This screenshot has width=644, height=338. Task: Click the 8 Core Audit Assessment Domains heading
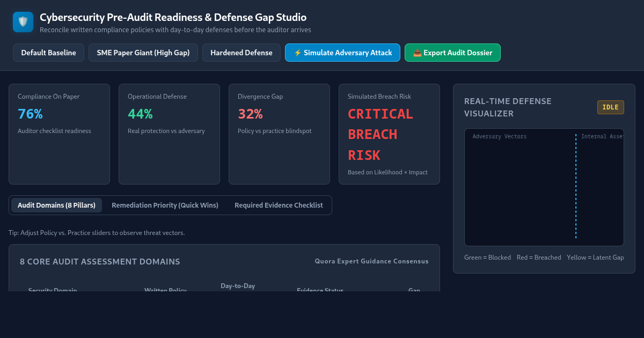tap(100, 262)
